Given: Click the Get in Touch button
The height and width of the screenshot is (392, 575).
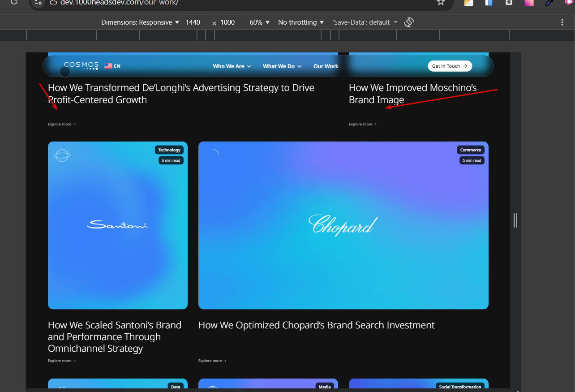Looking at the screenshot, I should (x=450, y=66).
